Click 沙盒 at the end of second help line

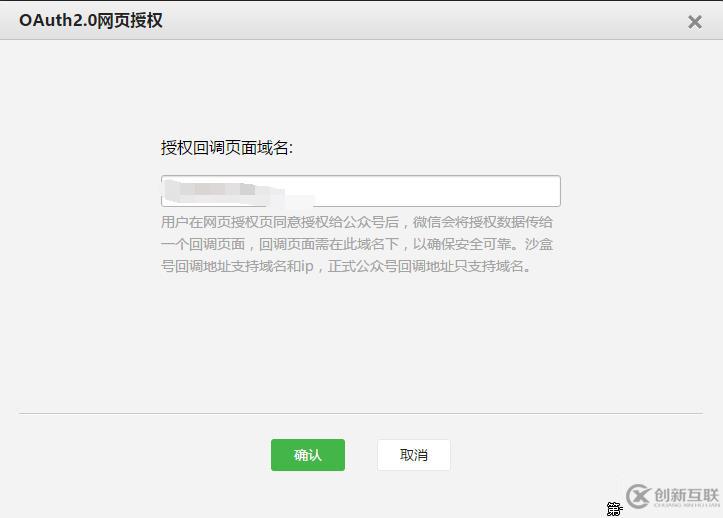pos(540,244)
